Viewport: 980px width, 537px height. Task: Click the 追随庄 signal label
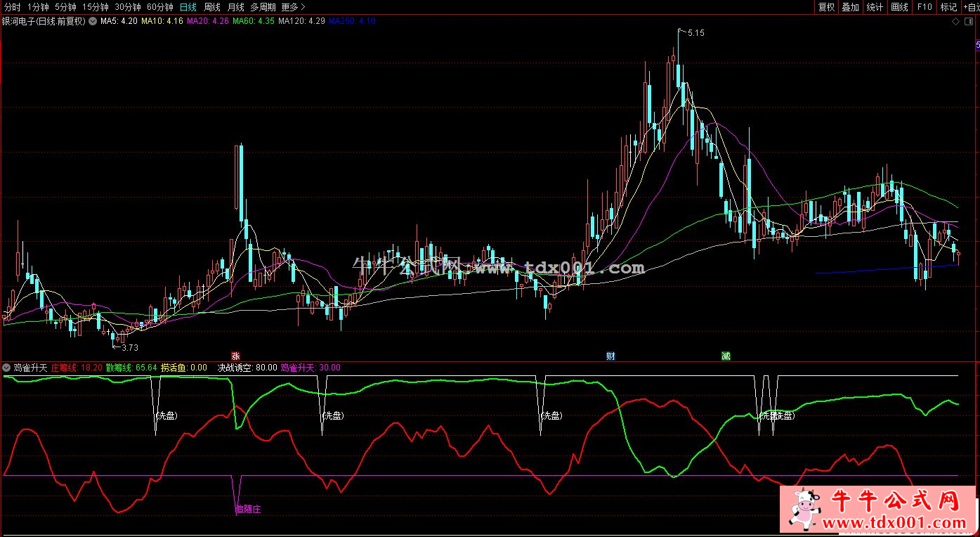[248, 508]
